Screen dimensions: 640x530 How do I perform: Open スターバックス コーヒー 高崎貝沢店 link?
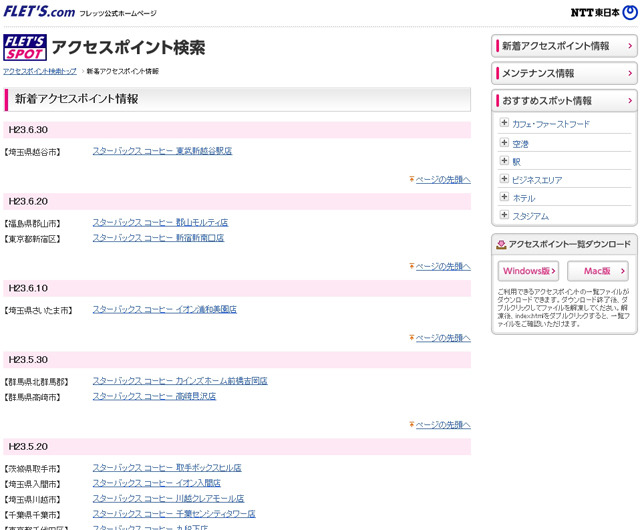(154, 396)
